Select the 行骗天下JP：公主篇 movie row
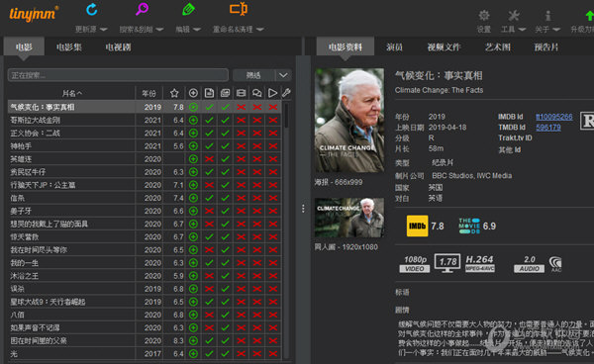The height and width of the screenshot is (364, 594). 145,185
